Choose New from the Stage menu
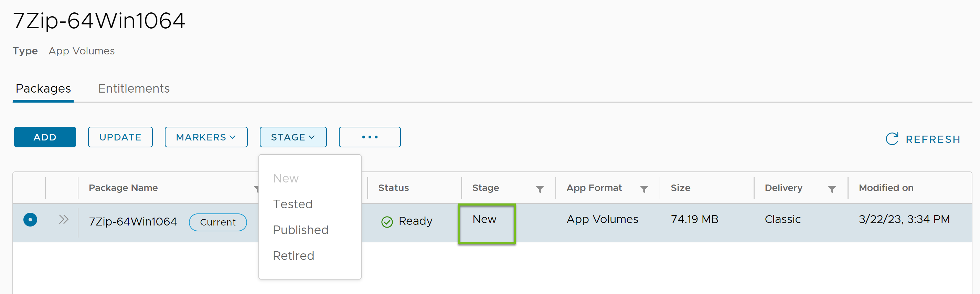980x294 pixels. point(286,178)
